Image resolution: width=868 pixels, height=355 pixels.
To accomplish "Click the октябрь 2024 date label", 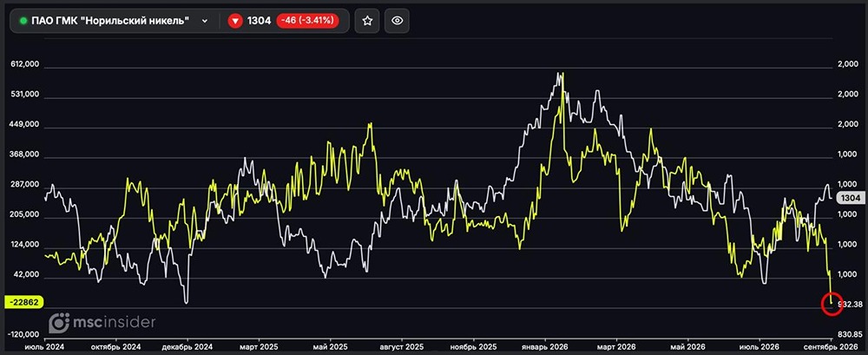I will point(115,346).
